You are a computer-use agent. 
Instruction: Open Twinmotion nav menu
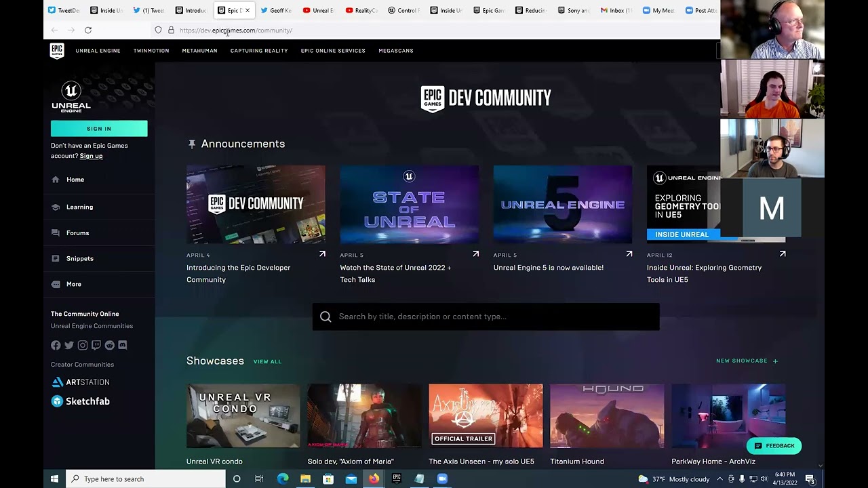tap(151, 51)
